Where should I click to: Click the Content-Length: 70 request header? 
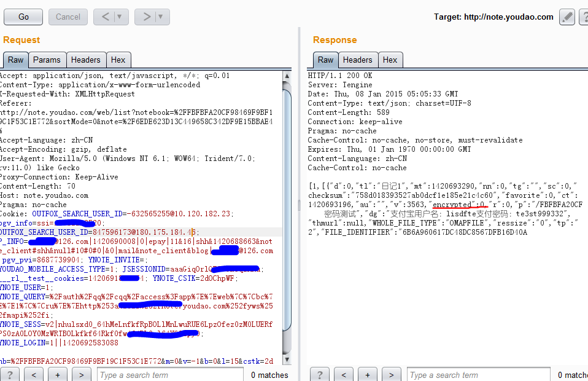(37, 186)
